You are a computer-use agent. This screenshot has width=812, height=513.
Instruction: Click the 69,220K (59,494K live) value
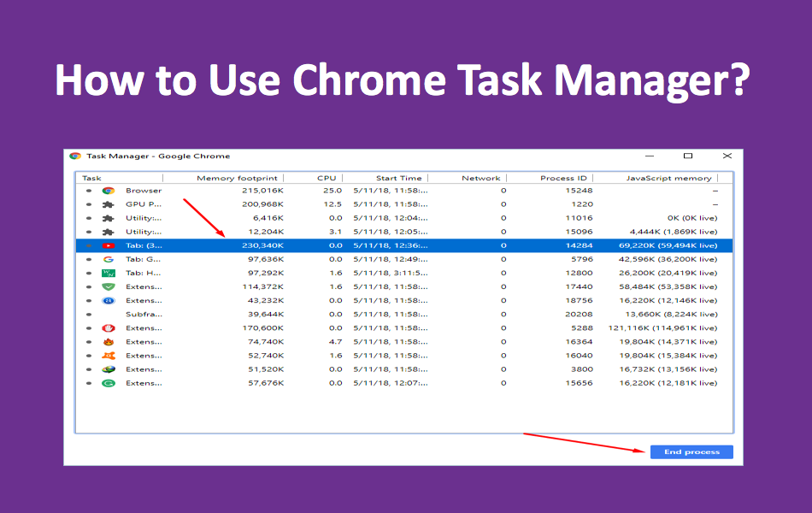click(x=668, y=245)
